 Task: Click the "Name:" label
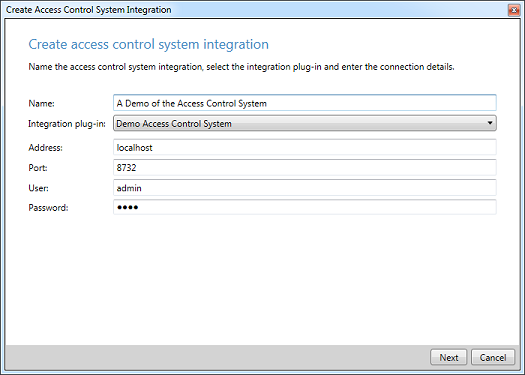(42, 103)
